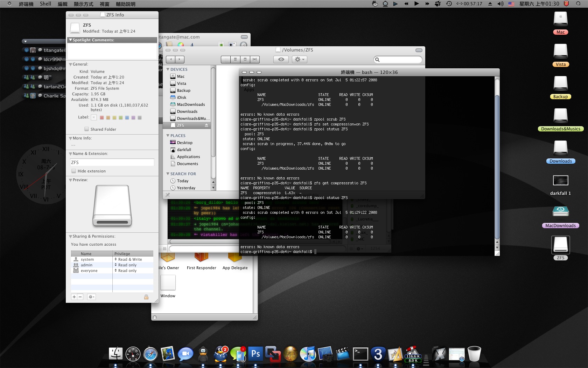Click the lock icon in ZFS Info
The image size is (588, 368).
146,297
